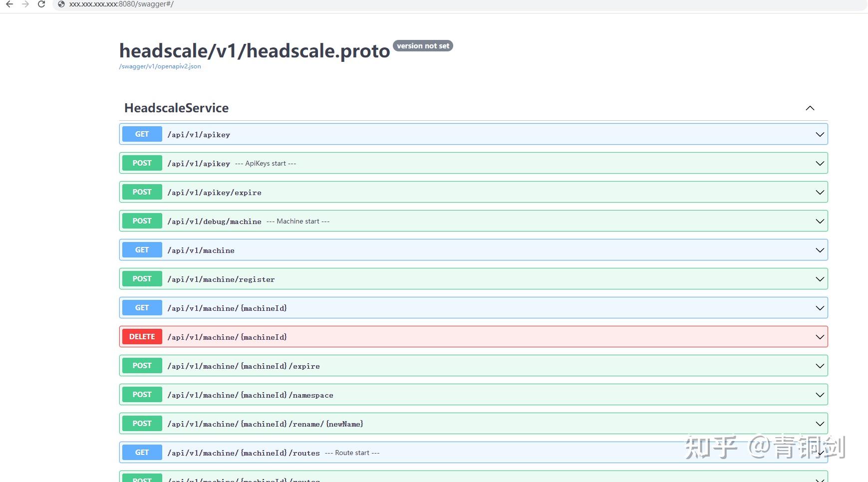Click path text /api/v1/machine/register
This screenshot has height=482, width=868.
pos(221,279)
